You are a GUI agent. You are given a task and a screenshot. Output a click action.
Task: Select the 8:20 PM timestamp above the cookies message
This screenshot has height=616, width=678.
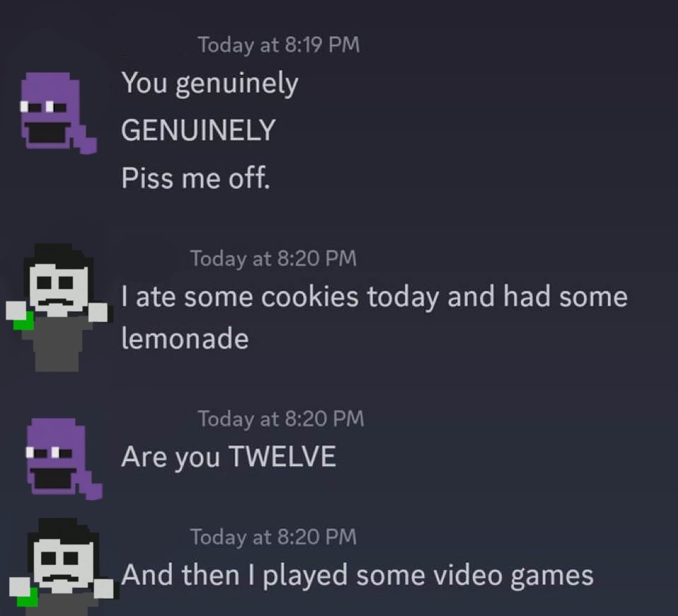(x=274, y=258)
